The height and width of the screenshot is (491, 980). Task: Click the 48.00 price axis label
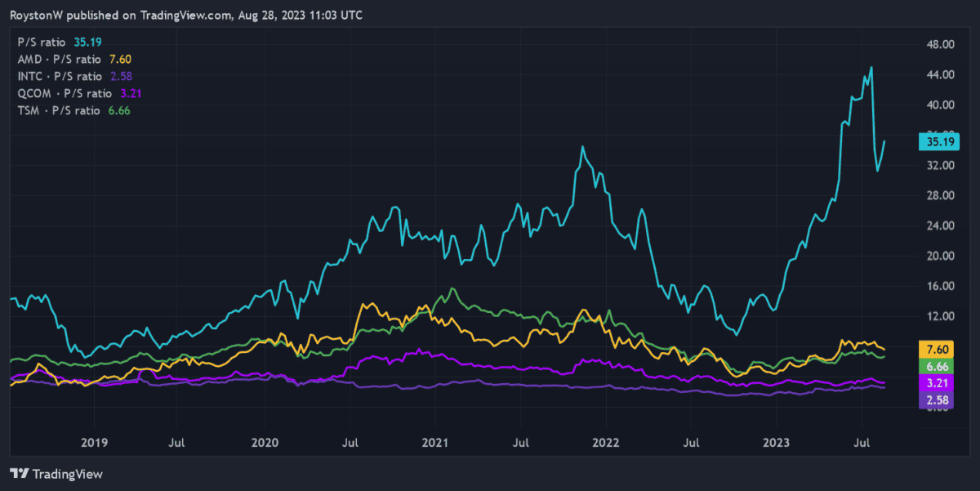pyautogui.click(x=936, y=44)
